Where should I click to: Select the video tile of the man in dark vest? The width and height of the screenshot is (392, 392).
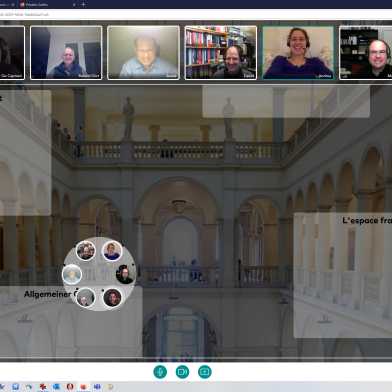pyautogui.click(x=66, y=53)
